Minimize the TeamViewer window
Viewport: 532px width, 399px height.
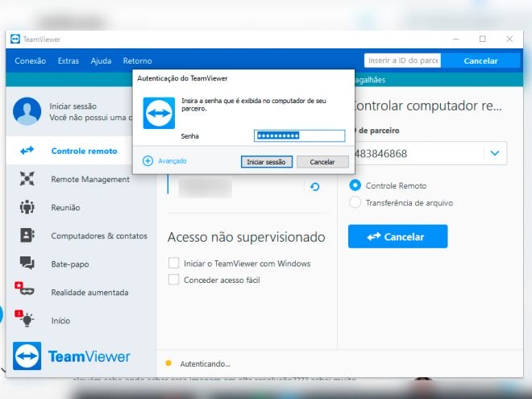pyautogui.click(x=456, y=39)
